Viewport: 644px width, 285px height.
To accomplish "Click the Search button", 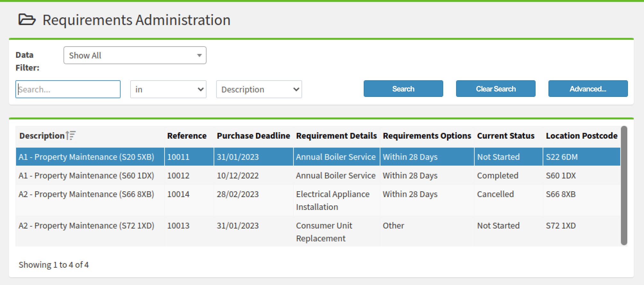I will point(403,89).
